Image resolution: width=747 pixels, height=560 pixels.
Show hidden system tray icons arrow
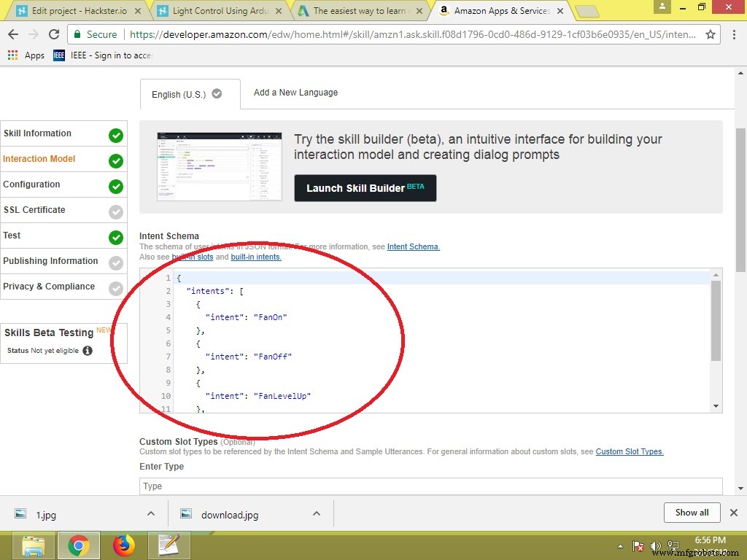click(620, 545)
